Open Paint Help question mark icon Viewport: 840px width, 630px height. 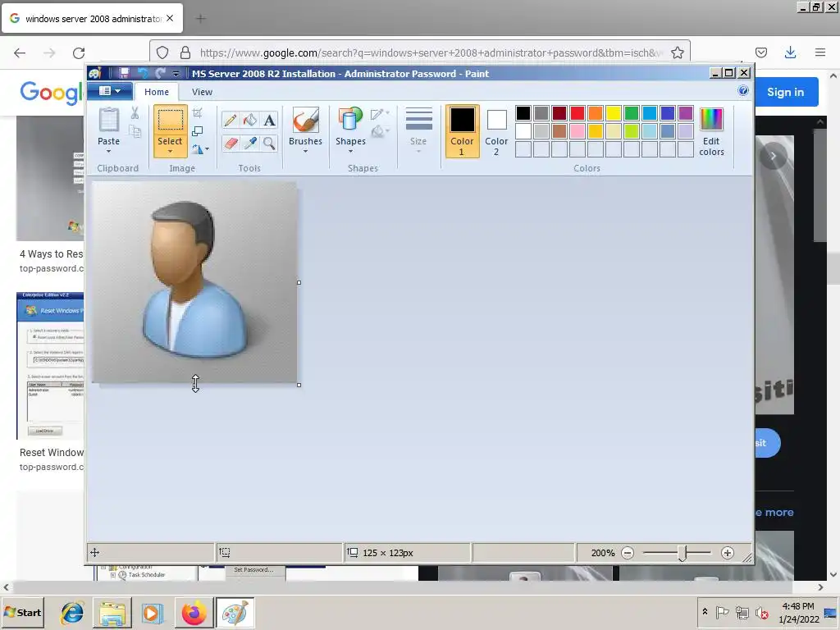(743, 90)
